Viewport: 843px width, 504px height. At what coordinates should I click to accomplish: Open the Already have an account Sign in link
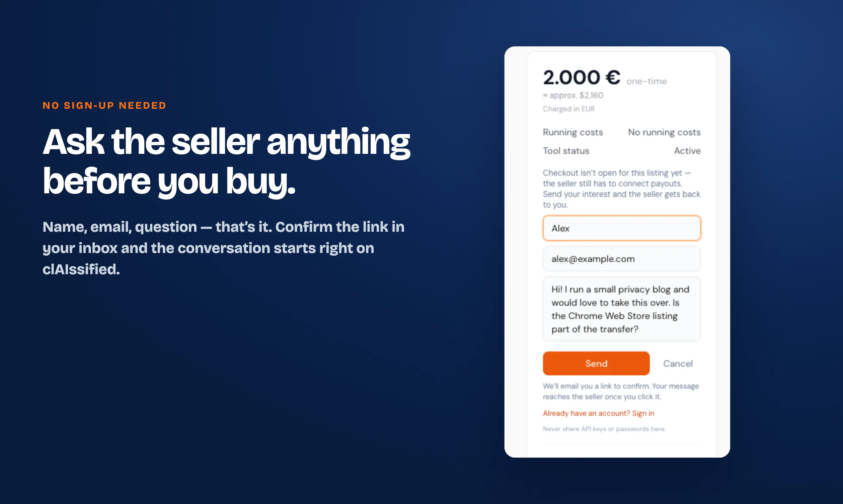click(x=598, y=413)
